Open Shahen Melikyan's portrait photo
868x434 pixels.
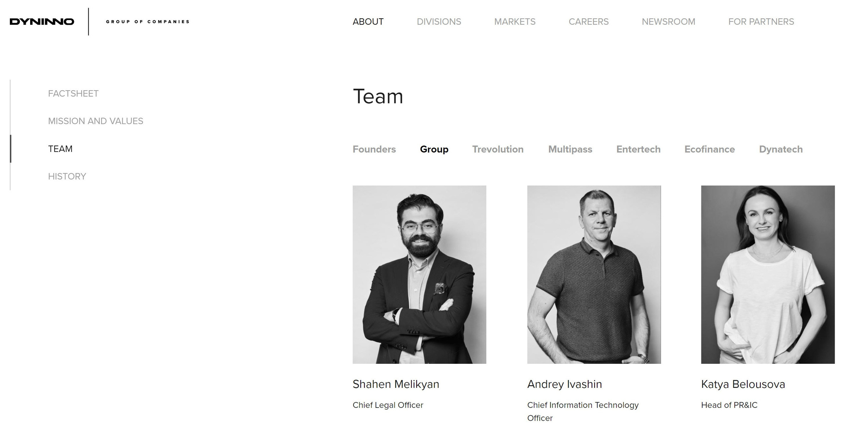click(x=419, y=275)
